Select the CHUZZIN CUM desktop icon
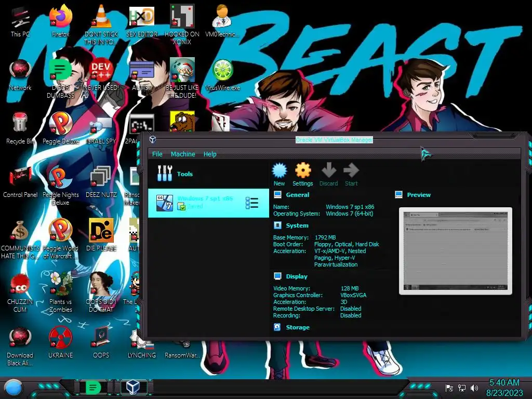This screenshot has height=399, width=532. tap(20, 292)
